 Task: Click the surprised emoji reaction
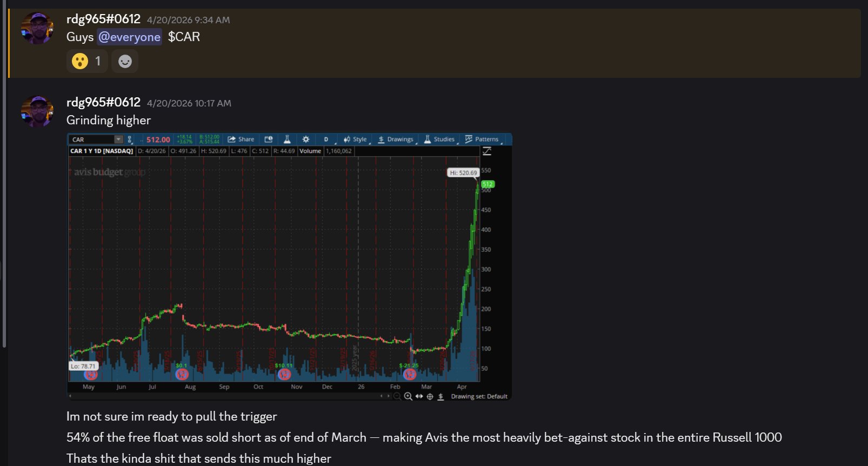point(87,61)
